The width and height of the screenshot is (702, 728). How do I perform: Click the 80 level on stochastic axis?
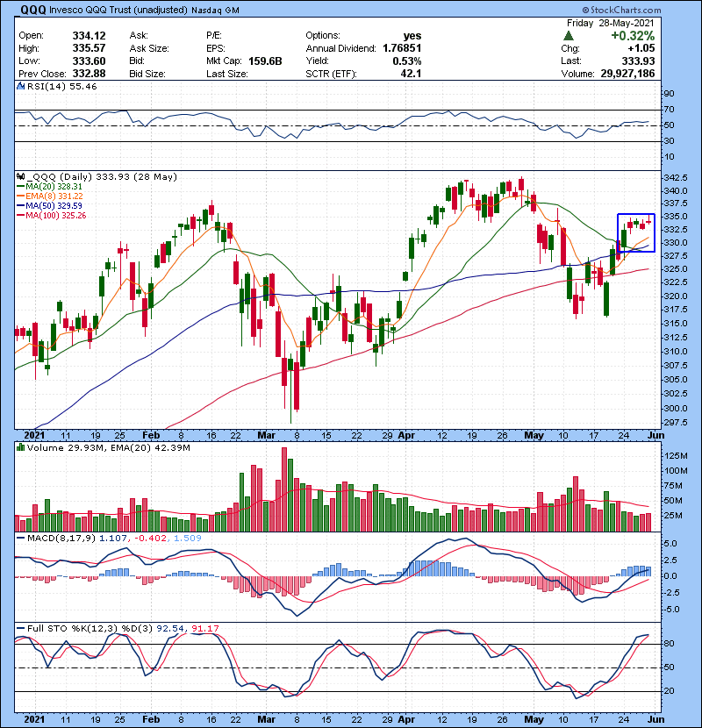670,644
